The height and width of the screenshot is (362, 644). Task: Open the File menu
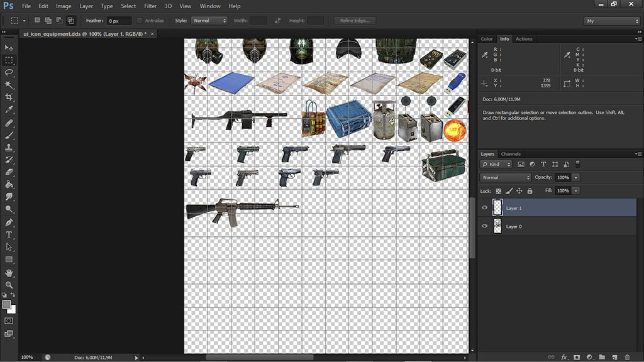tap(26, 6)
